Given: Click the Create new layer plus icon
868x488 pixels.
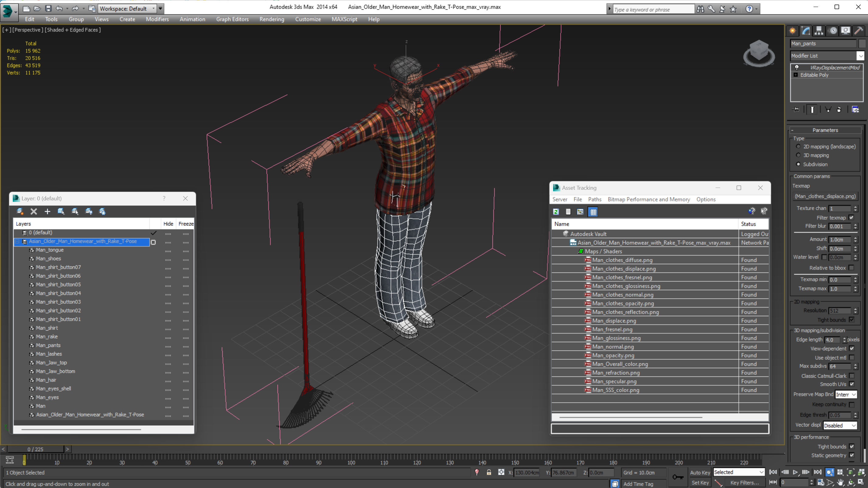Looking at the screenshot, I should click(x=47, y=211).
